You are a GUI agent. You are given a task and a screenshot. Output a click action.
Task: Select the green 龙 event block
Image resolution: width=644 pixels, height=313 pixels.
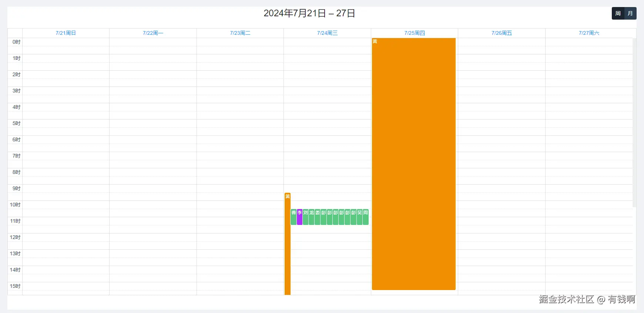[x=311, y=217]
